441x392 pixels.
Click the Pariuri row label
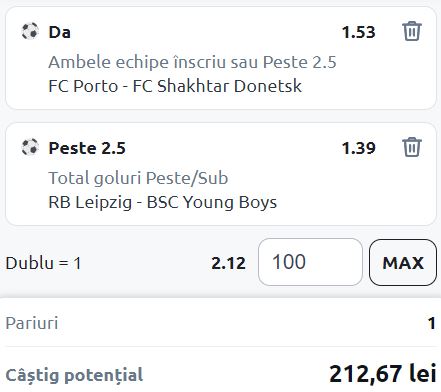click(32, 323)
